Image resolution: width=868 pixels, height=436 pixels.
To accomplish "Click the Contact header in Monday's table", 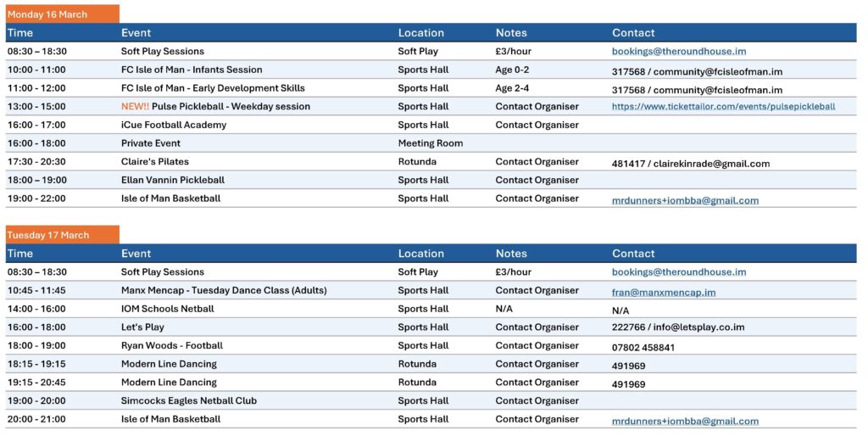I will click(633, 33).
